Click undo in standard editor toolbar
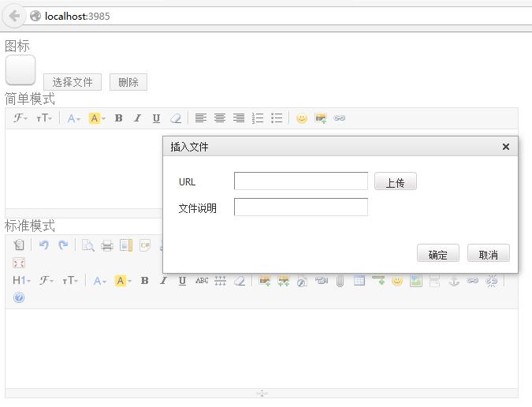This screenshot has width=532, height=407. point(44,245)
